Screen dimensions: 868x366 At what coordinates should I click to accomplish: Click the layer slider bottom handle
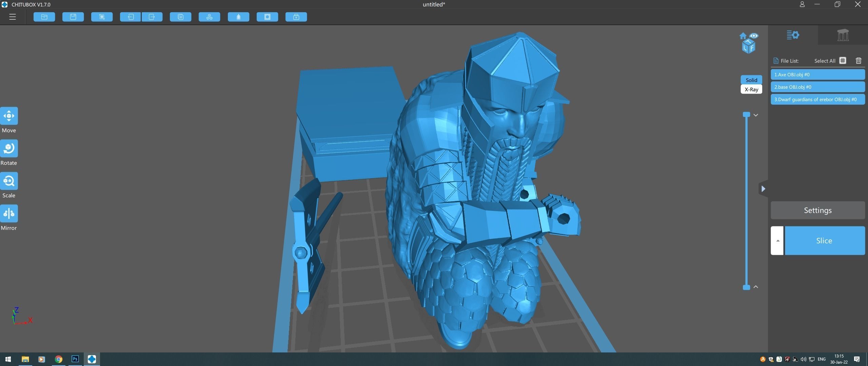tap(746, 287)
